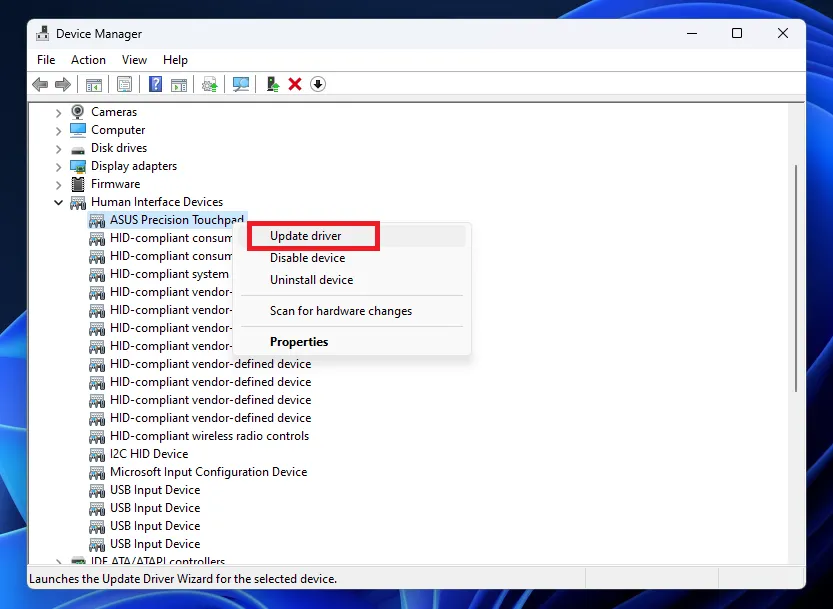
Task: Click the blue question mark Help icon
Action: coord(155,84)
